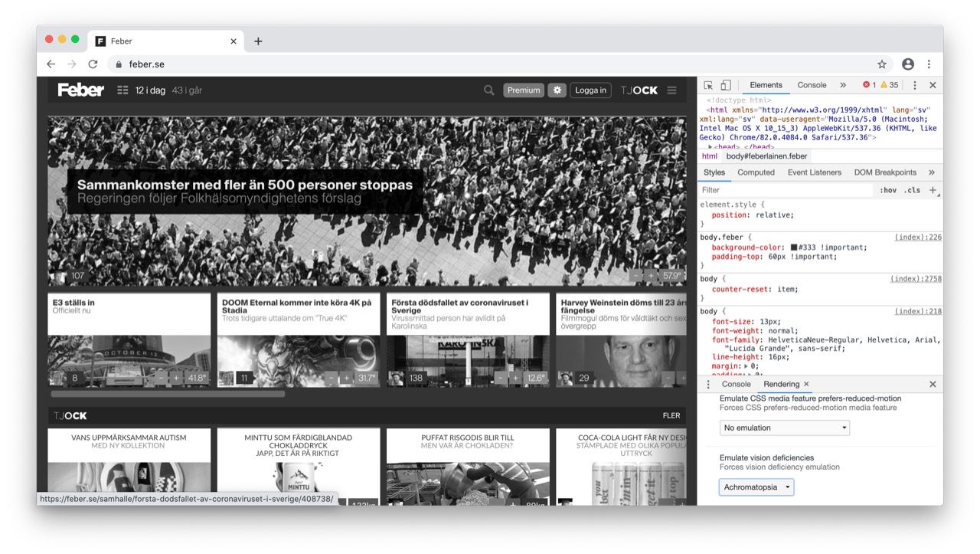Open the TJOCK link in header
Image resolution: width=980 pixels, height=554 pixels.
[639, 90]
